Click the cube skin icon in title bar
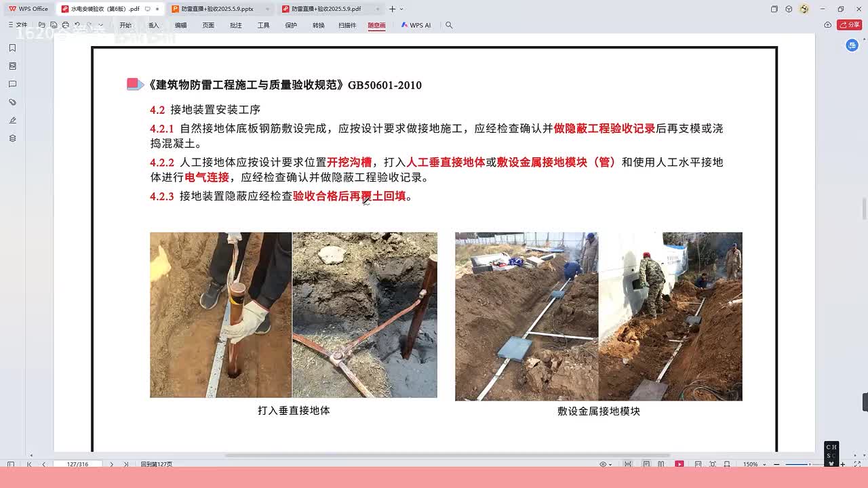This screenshot has height=488, width=868. pos(789,9)
